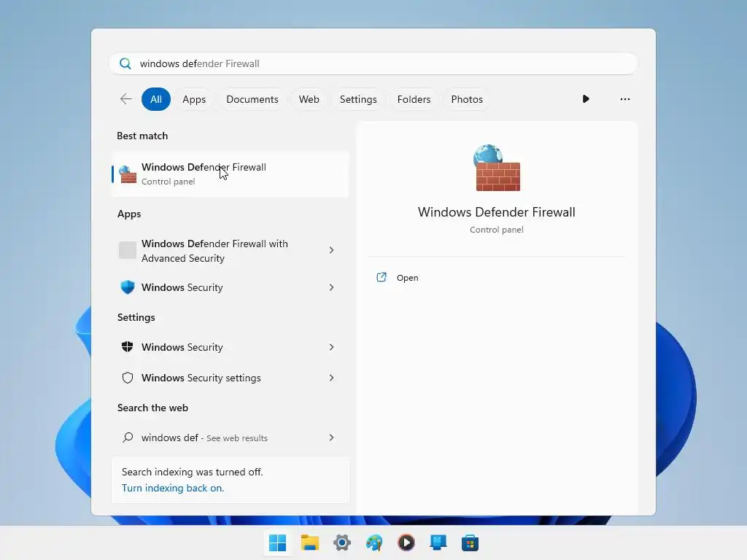747x560 pixels.
Task: Expand the Windows Security app chevron
Action: click(332, 287)
